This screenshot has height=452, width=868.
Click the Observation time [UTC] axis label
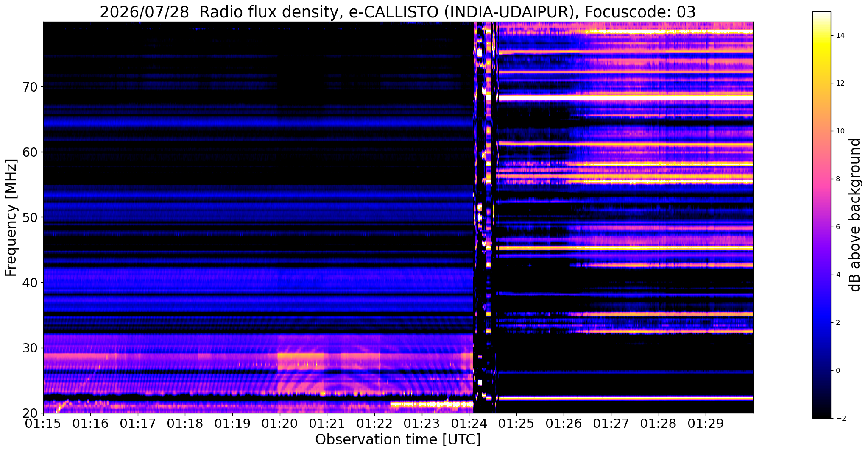(x=398, y=440)
